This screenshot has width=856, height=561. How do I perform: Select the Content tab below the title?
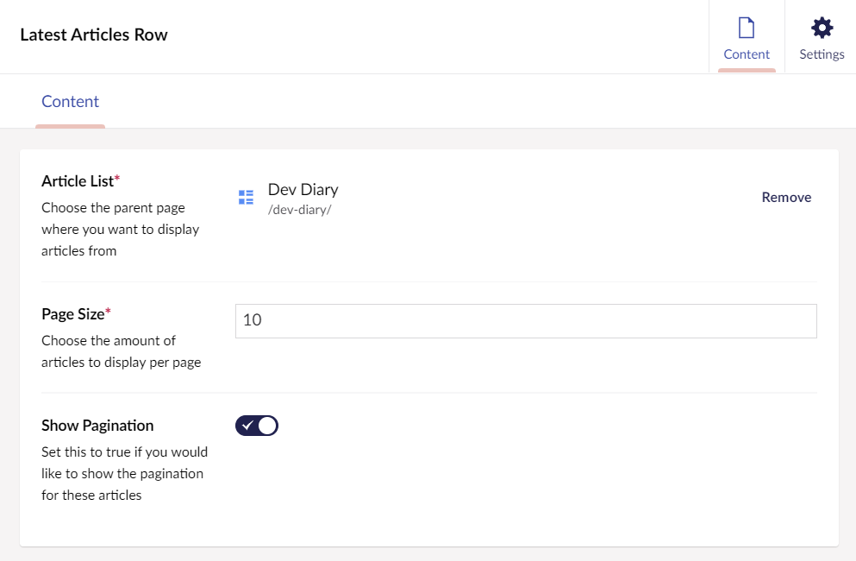coord(70,101)
